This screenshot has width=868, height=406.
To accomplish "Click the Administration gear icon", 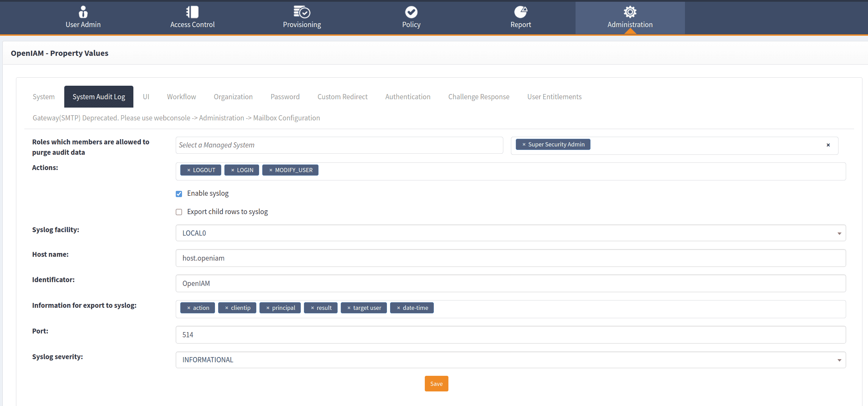I will click(630, 12).
